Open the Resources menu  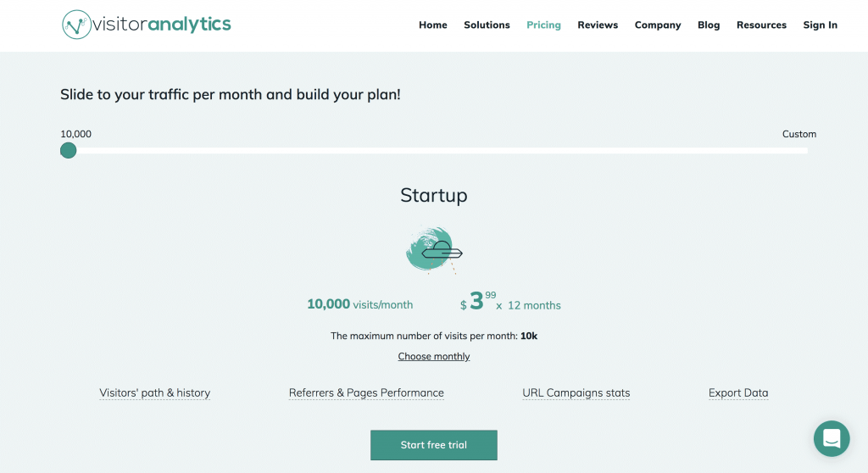761,25
